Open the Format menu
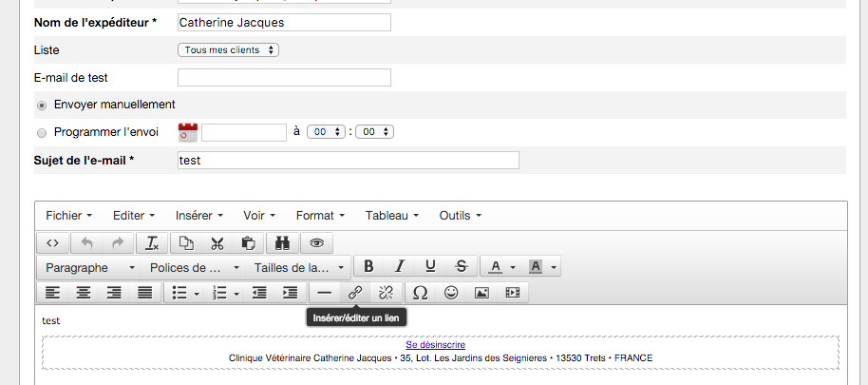Screen dimensions: 868x385 [x=321, y=216]
